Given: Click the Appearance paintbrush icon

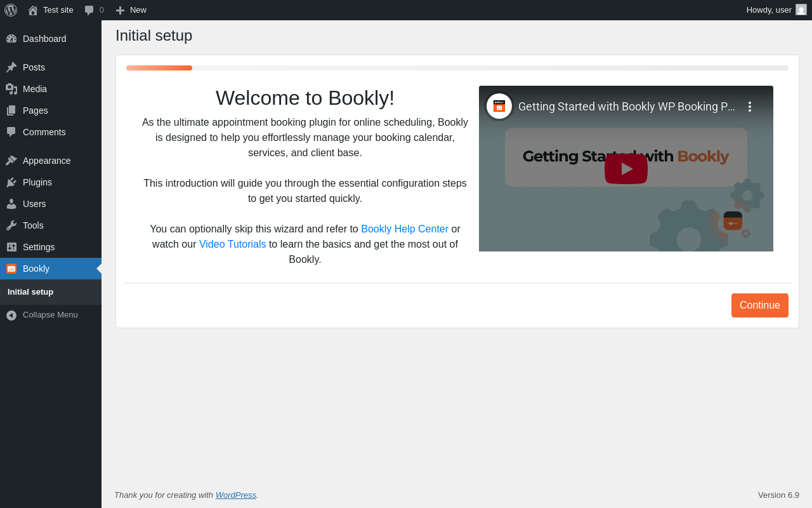Looking at the screenshot, I should tap(11, 161).
